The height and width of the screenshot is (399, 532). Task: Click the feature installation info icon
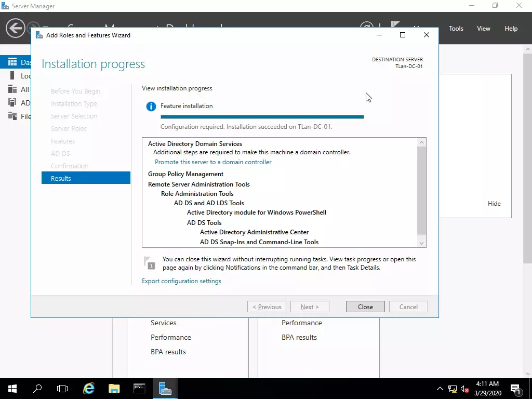click(151, 107)
